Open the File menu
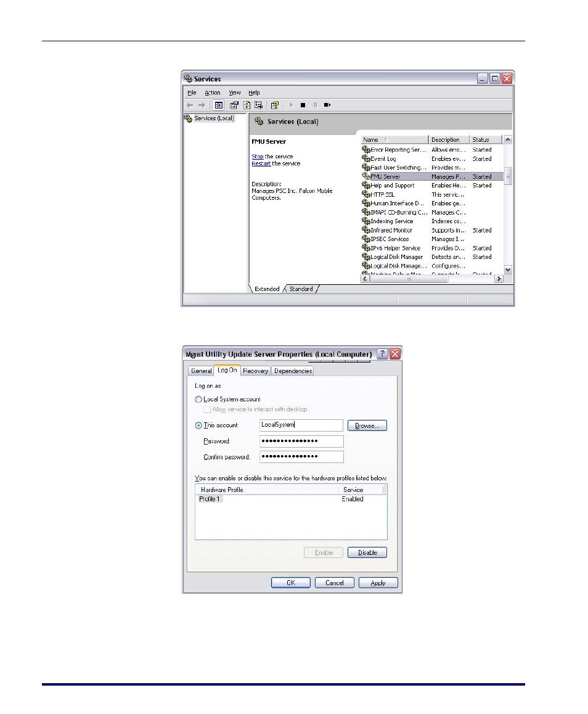 click(x=192, y=92)
